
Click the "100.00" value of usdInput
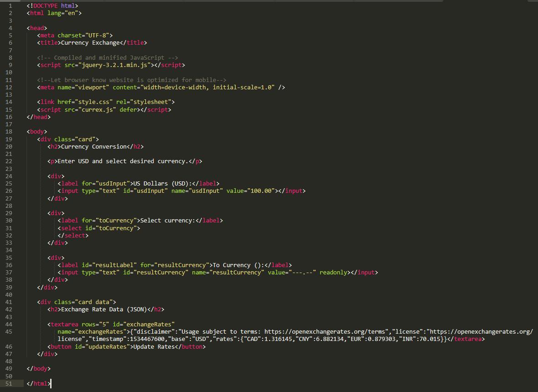pos(261,191)
